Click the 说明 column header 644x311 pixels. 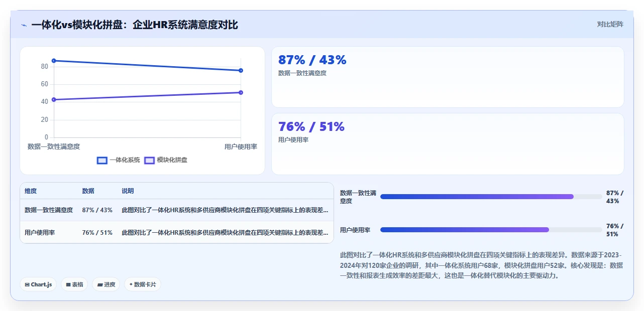128,191
